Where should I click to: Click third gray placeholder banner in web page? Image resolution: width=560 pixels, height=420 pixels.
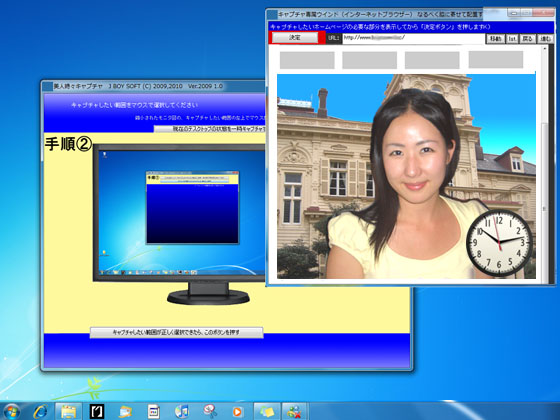432,60
